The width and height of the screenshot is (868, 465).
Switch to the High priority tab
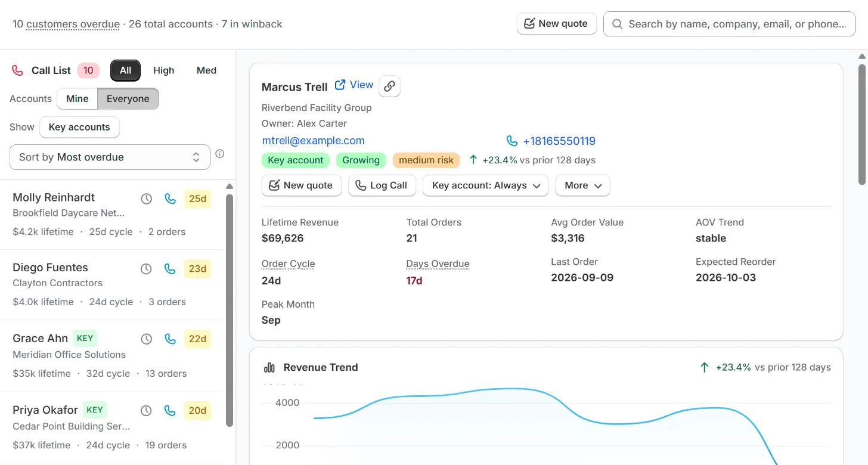pyautogui.click(x=164, y=70)
